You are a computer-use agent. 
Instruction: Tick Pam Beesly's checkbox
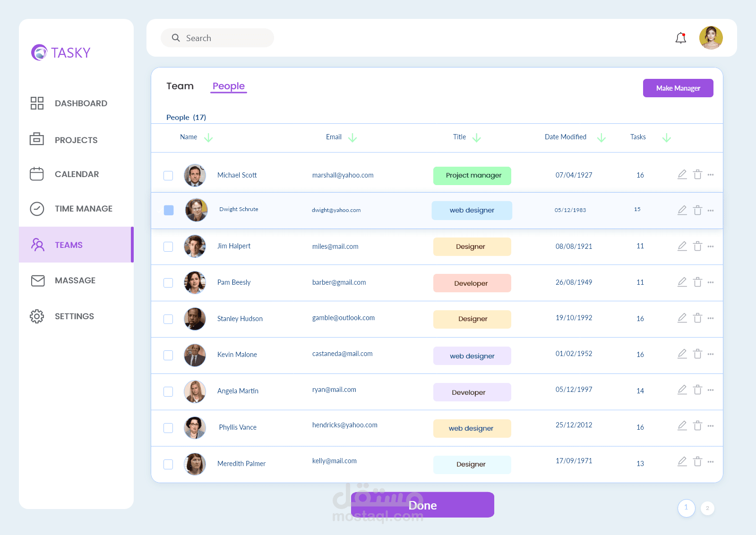pos(168,283)
